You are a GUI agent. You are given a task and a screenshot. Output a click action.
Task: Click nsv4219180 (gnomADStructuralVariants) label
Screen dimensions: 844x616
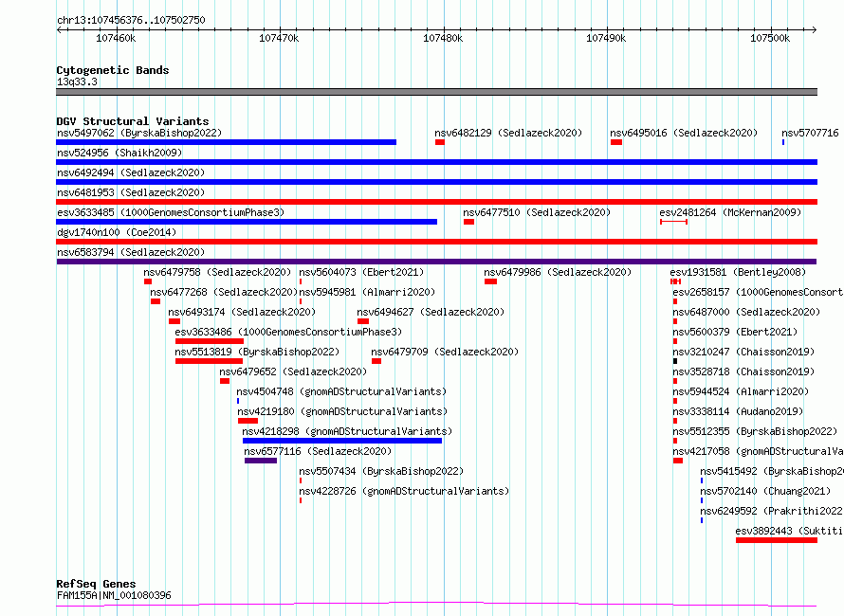(x=343, y=411)
